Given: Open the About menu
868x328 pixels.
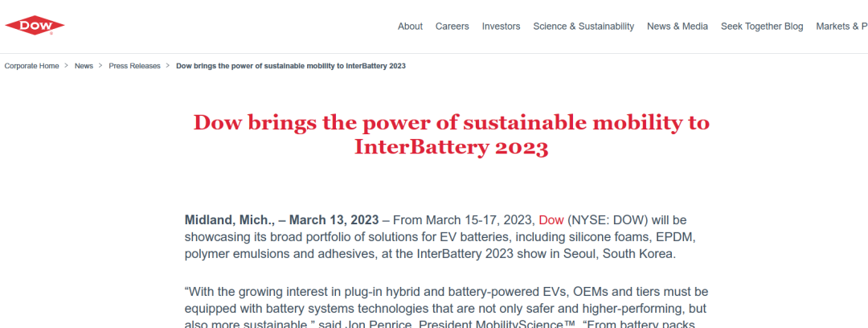Looking at the screenshot, I should click(x=410, y=26).
